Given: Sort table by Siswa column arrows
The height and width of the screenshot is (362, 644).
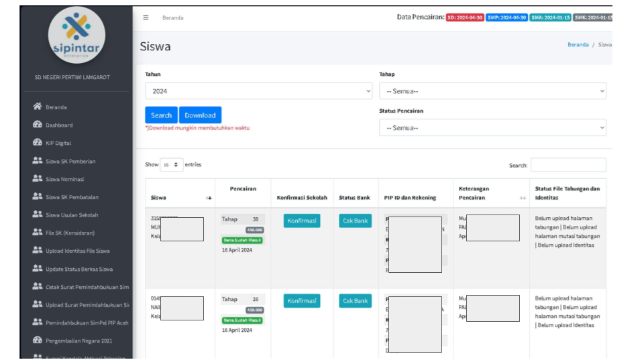Looking at the screenshot, I should 209,198.
